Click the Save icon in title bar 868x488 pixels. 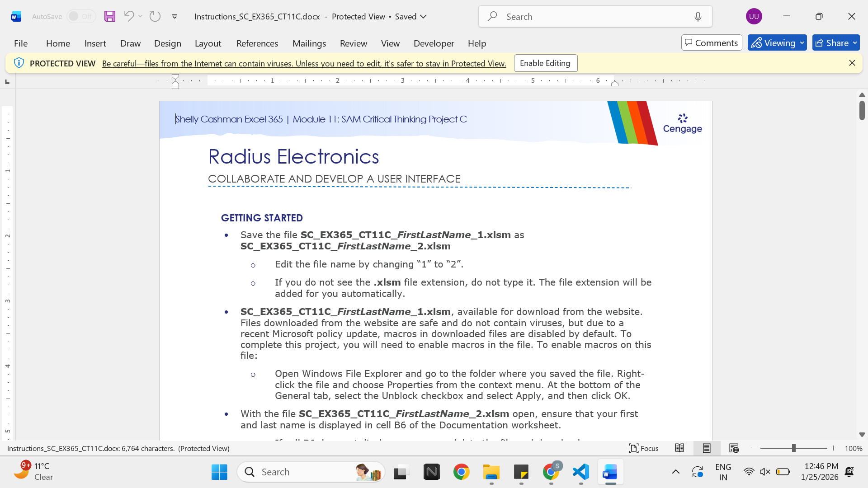pos(110,16)
